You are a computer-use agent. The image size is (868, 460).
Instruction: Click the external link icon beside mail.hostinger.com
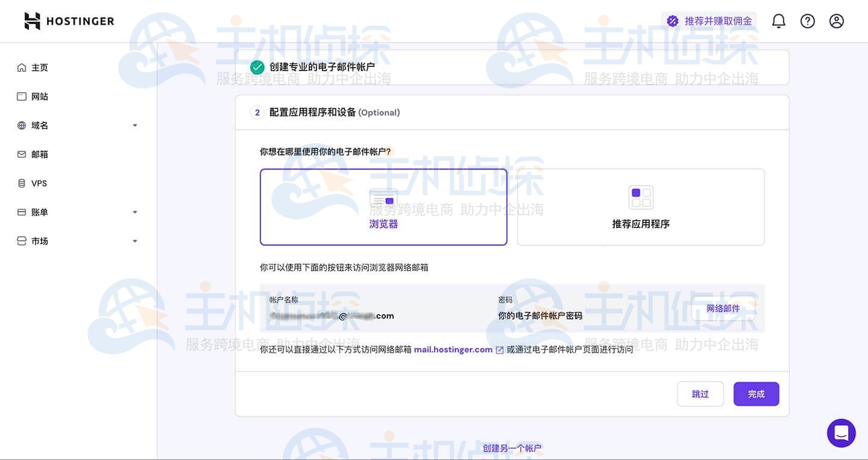point(499,350)
